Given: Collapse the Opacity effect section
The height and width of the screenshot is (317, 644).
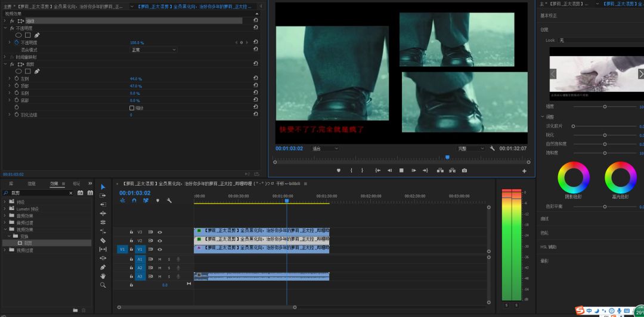Looking at the screenshot, I should 5,28.
